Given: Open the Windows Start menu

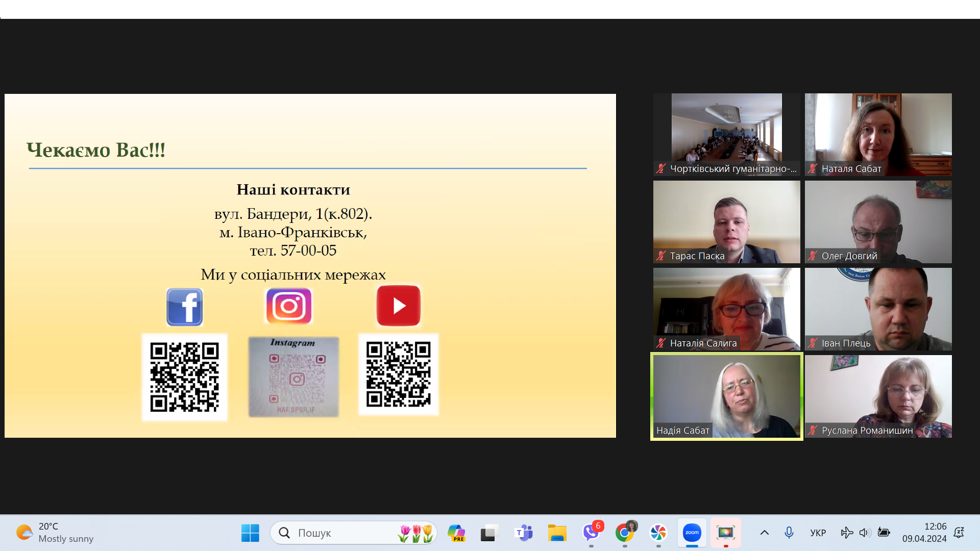Looking at the screenshot, I should [x=250, y=533].
